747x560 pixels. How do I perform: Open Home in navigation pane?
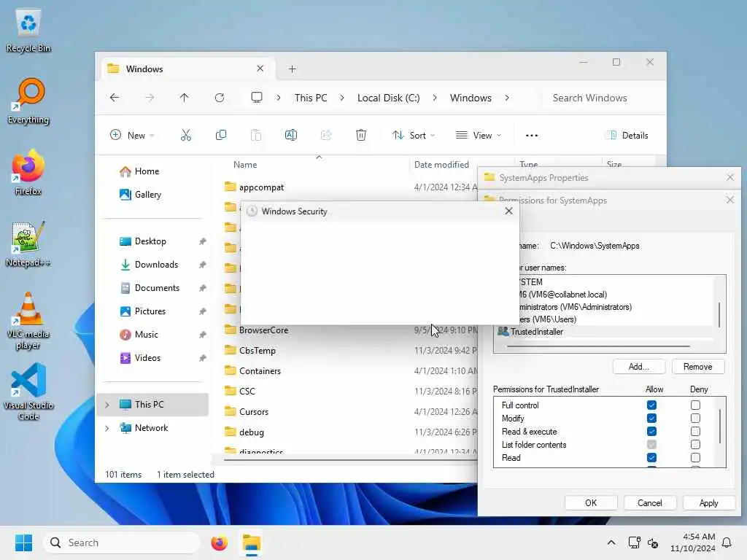(147, 171)
